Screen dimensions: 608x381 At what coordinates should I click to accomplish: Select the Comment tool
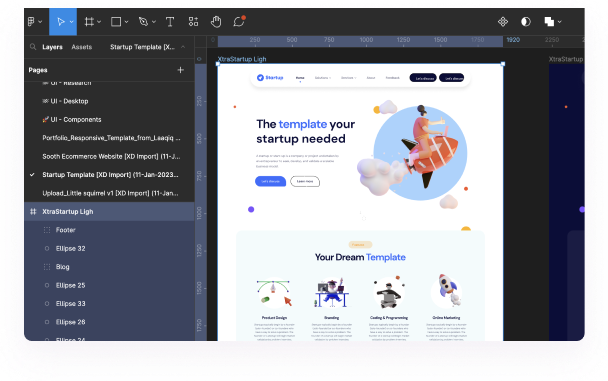[x=239, y=21]
